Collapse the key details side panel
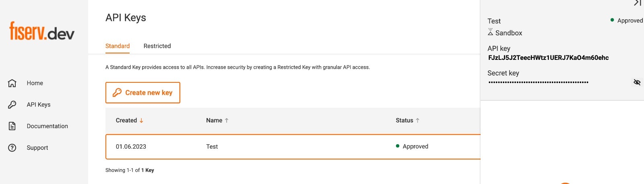Image resolution: width=644 pixels, height=184 pixels. tap(637, 3)
